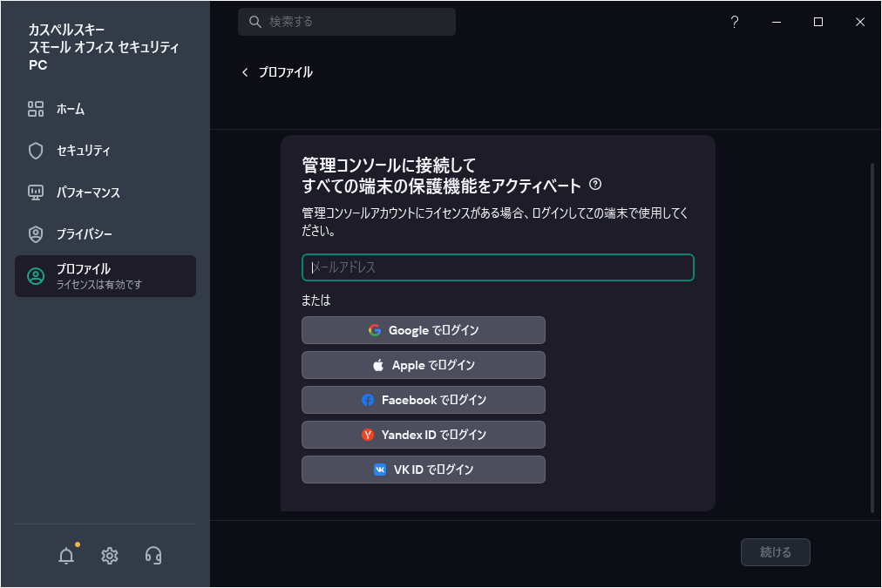Go back using the プロファイル back arrow

point(245,72)
